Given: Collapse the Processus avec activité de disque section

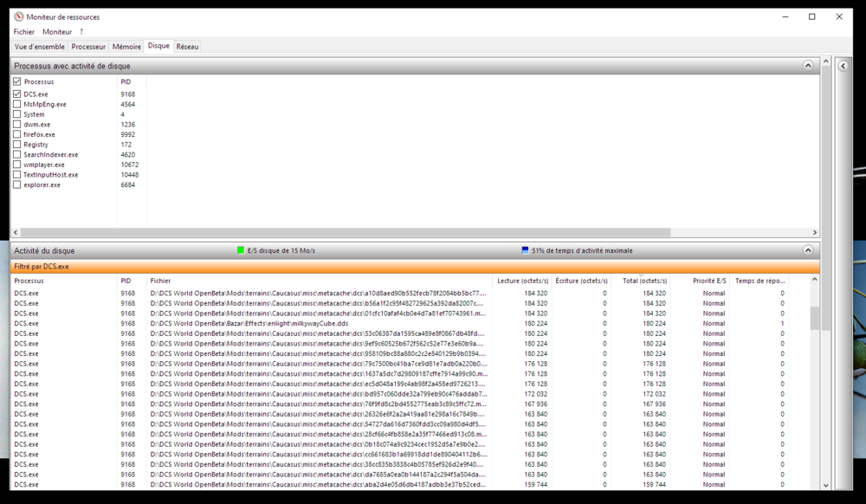Looking at the screenshot, I should coord(807,66).
